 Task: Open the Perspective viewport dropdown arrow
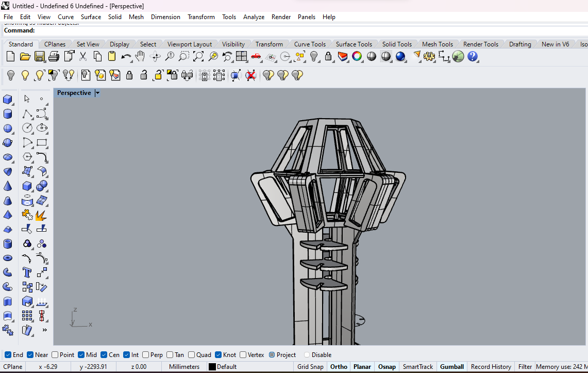click(x=97, y=93)
